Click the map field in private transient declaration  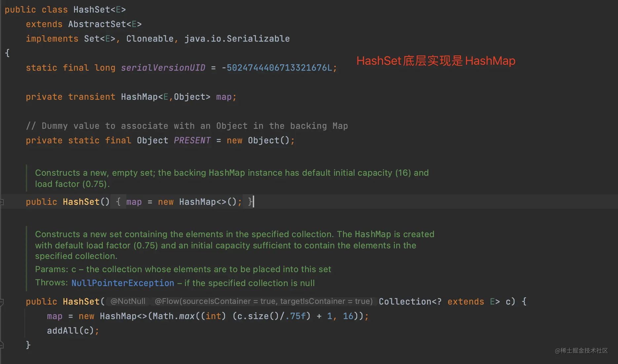(x=224, y=97)
